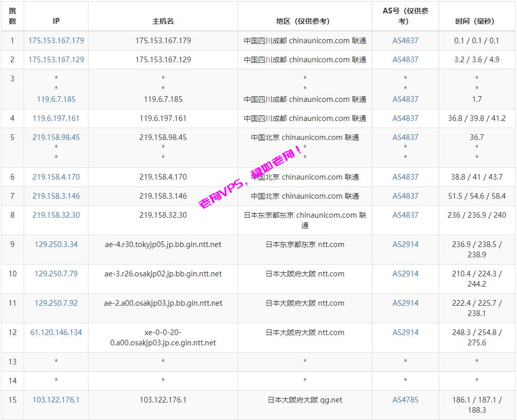Select hostname xe-0-0-20-0.a00.osakjp03.jp.ce.gin.ntt.net

coord(163,338)
